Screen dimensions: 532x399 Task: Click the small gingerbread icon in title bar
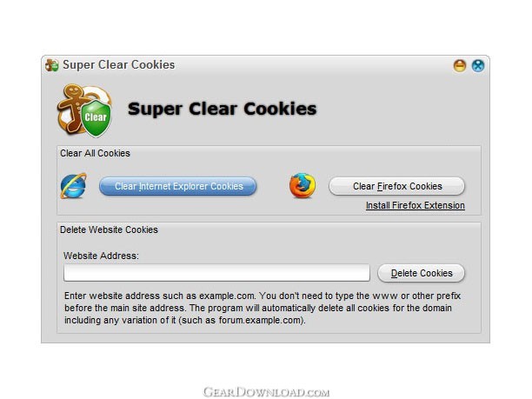tap(52, 65)
